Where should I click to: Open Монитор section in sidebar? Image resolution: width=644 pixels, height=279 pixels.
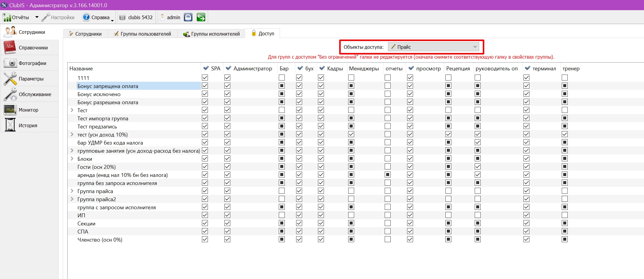(29, 110)
